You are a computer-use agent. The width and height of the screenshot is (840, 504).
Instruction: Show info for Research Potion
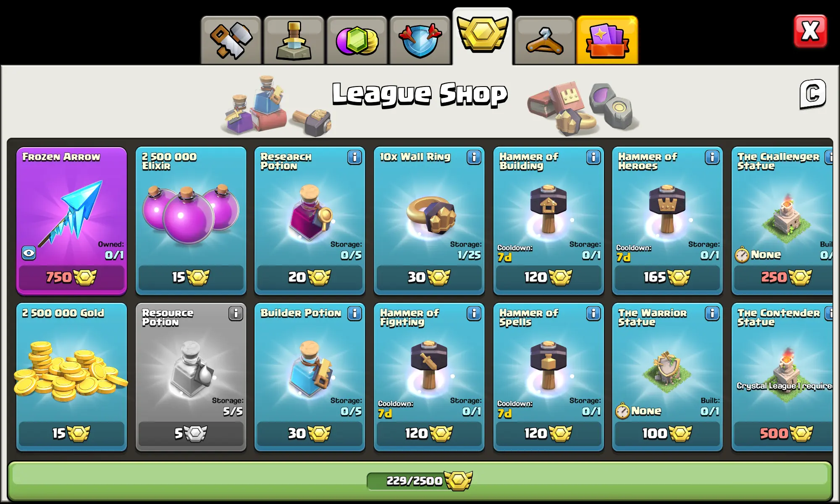pos(354,157)
